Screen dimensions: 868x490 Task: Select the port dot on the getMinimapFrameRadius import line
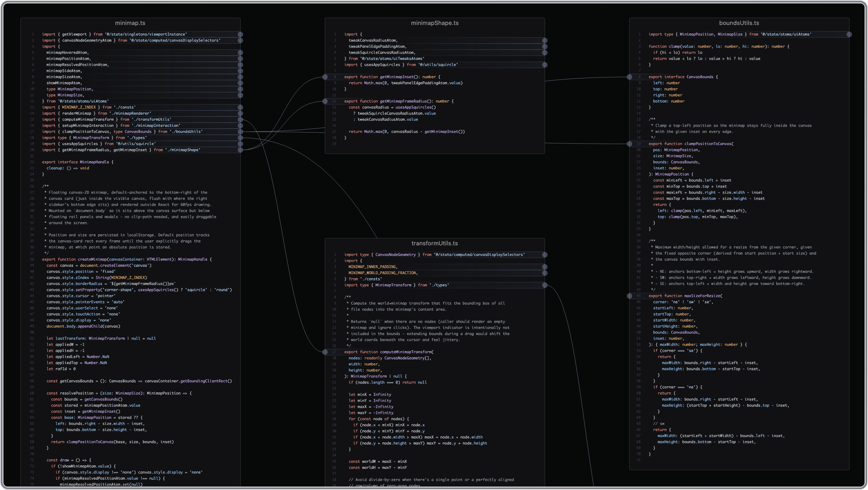[240, 150]
